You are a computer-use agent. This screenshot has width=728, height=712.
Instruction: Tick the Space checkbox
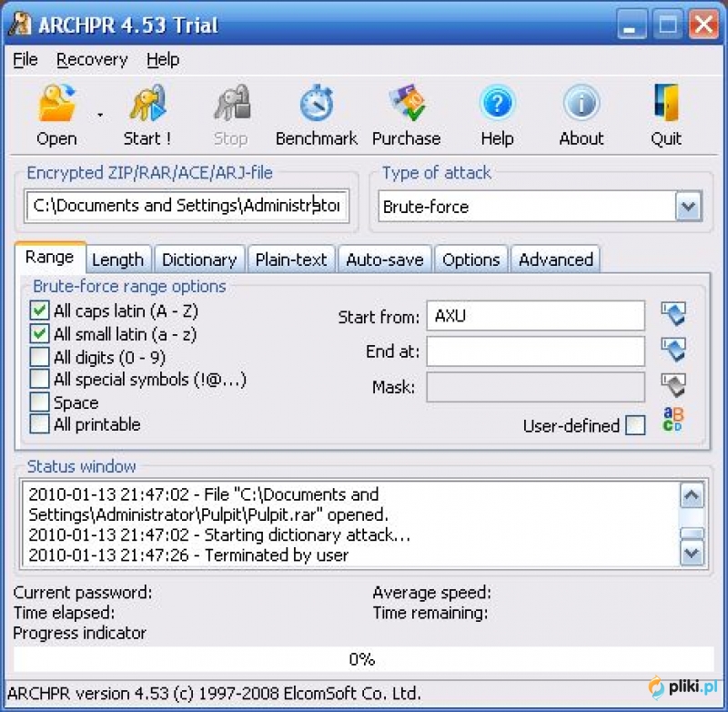[x=39, y=402]
